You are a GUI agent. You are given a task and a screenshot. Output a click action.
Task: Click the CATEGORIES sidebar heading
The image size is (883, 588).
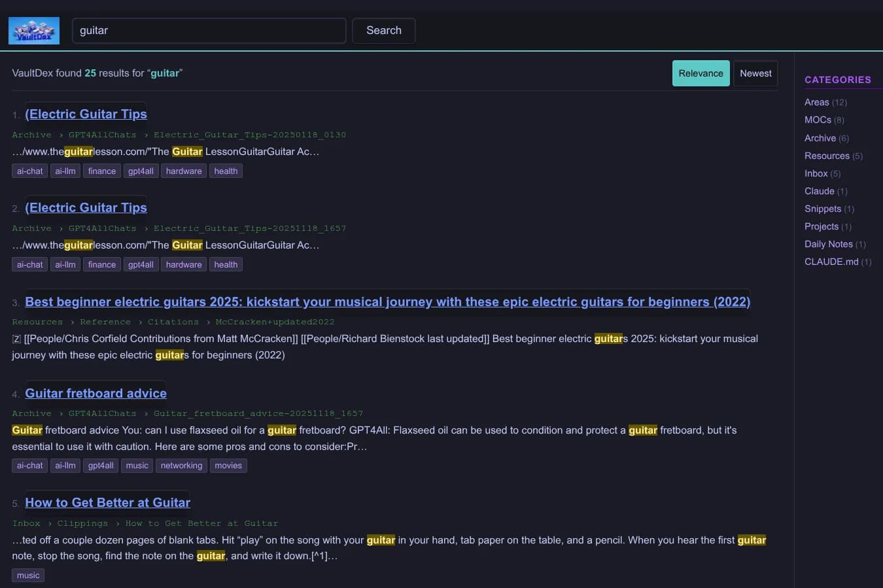[x=838, y=80]
